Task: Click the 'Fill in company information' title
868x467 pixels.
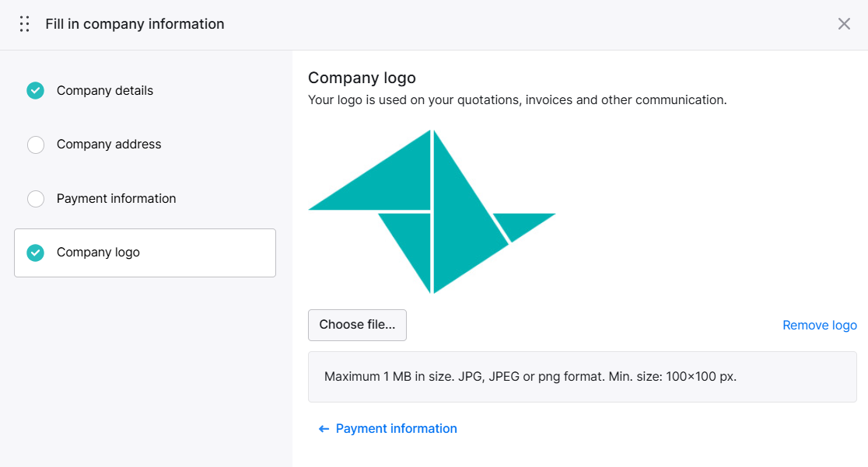Action: click(135, 24)
